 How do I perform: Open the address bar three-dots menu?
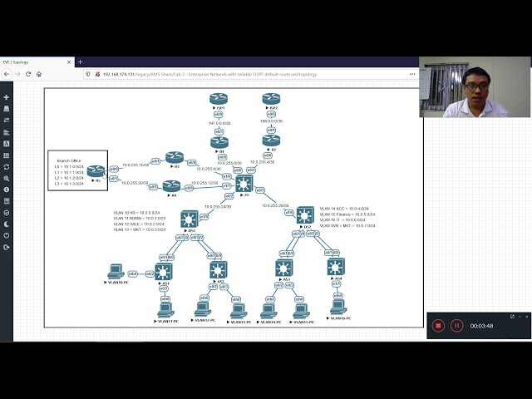pos(412,74)
